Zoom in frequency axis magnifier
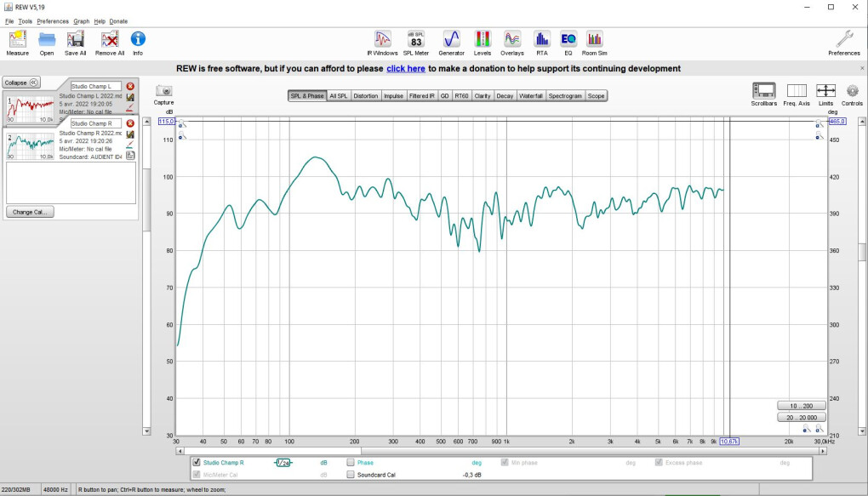Viewport: 868px width, 496px height. 819,429
